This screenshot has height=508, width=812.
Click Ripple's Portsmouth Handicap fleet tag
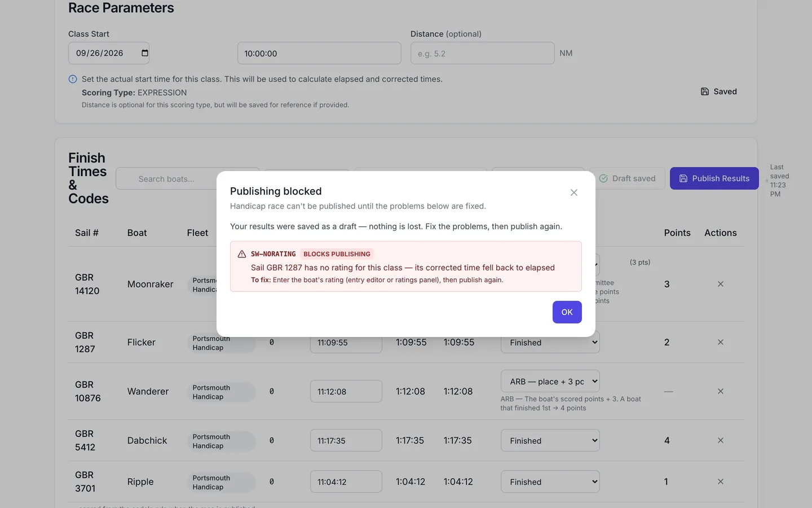coord(222,482)
